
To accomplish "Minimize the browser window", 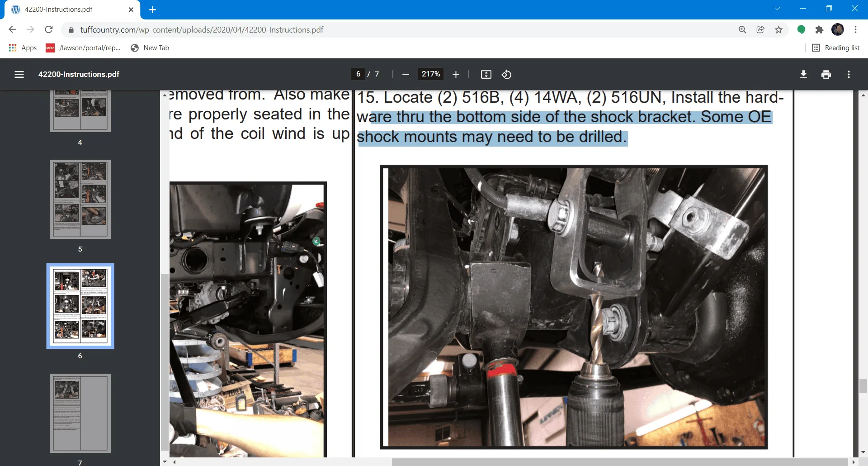I will click(803, 9).
